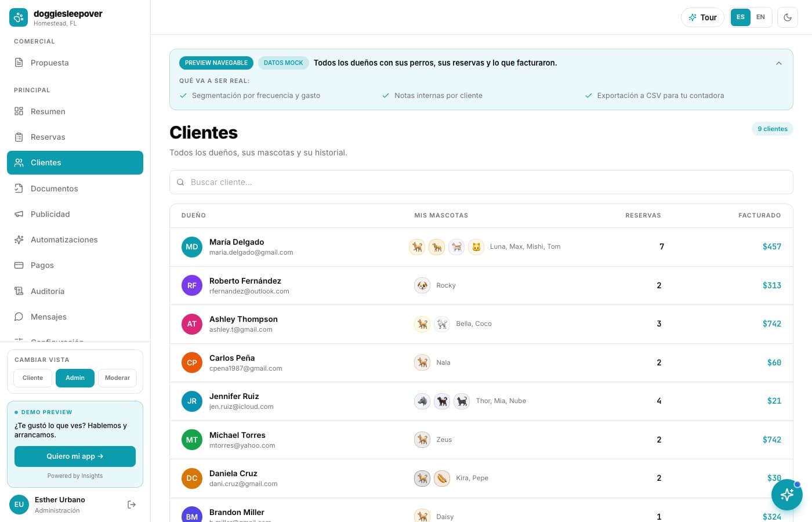Screen dimensions: 812x522
Task: Click the Documentos file icon
Action: point(19,188)
